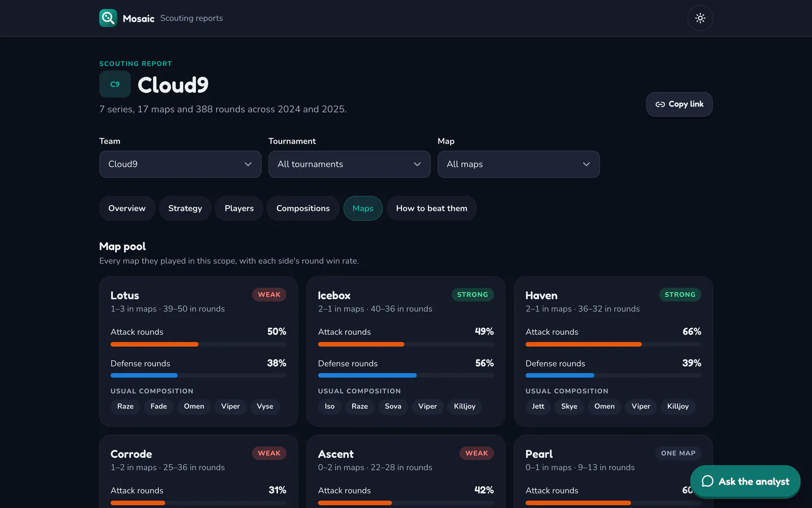812x508 pixels.
Task: Click the Corrode map card title
Action: coord(131,454)
